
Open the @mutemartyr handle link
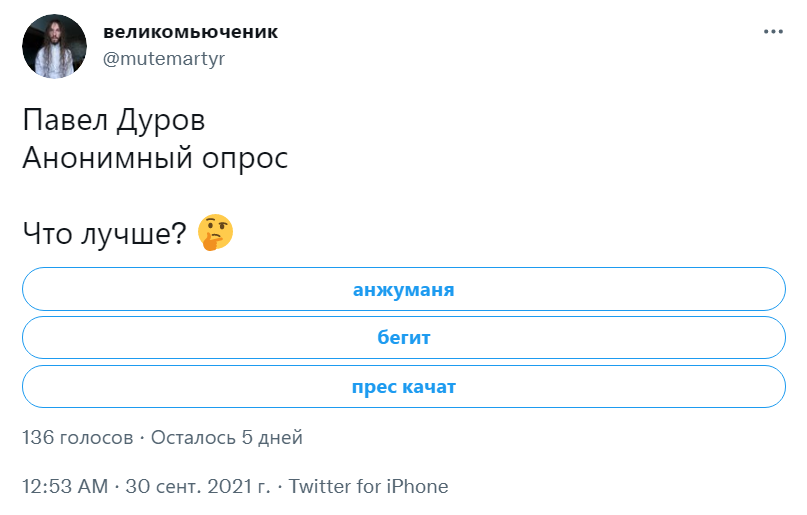tap(164, 58)
